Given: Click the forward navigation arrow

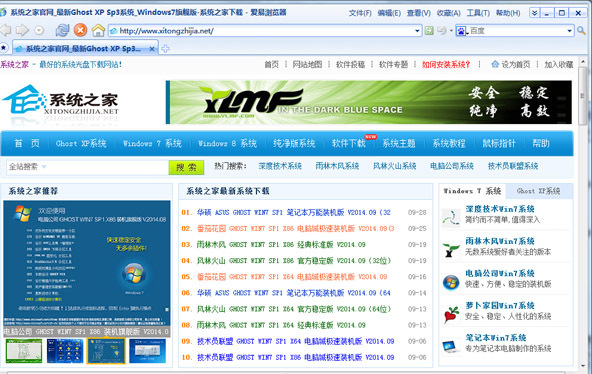Looking at the screenshot, I should click(x=22, y=30).
